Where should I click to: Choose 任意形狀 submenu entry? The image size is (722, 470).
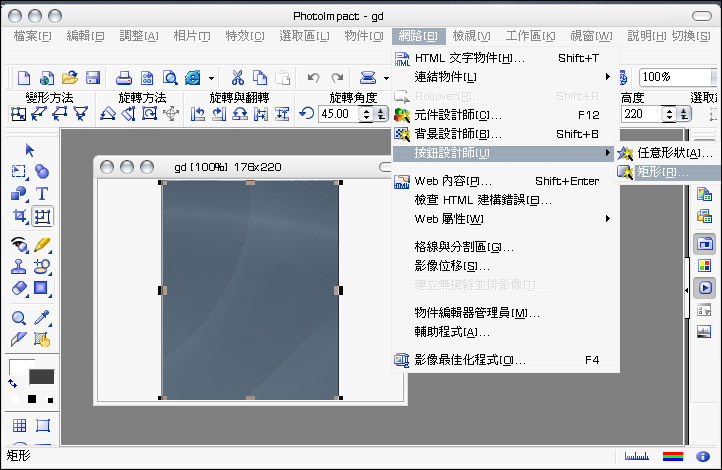pos(669,153)
